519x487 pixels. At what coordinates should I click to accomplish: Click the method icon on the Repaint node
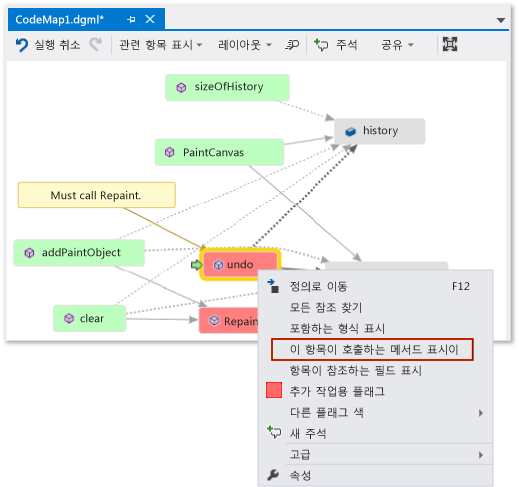click(x=214, y=321)
